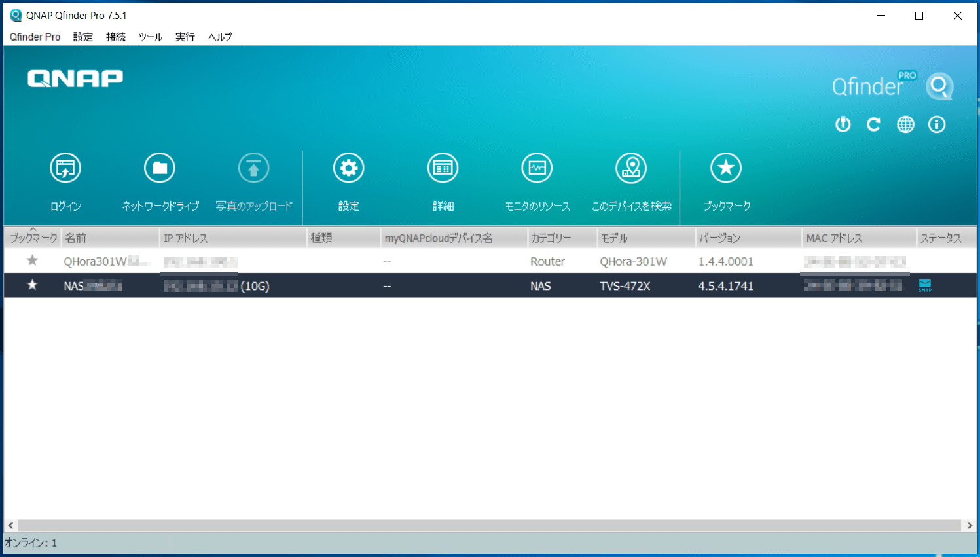Sort by IP アドレス column header
Screen dimensions: 980x557
(x=233, y=238)
